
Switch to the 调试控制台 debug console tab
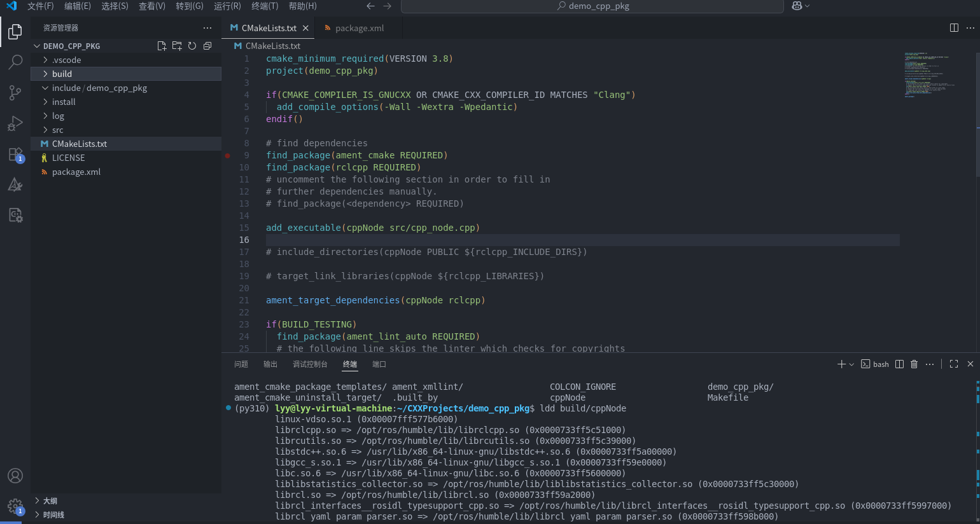click(x=310, y=364)
